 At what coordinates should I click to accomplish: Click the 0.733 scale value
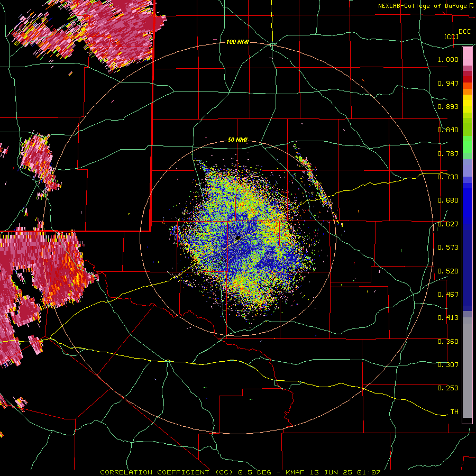click(x=448, y=177)
